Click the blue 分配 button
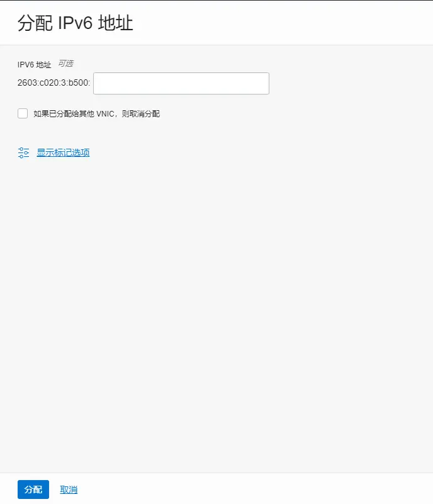Viewport: 433px width, 504px height. (33, 490)
